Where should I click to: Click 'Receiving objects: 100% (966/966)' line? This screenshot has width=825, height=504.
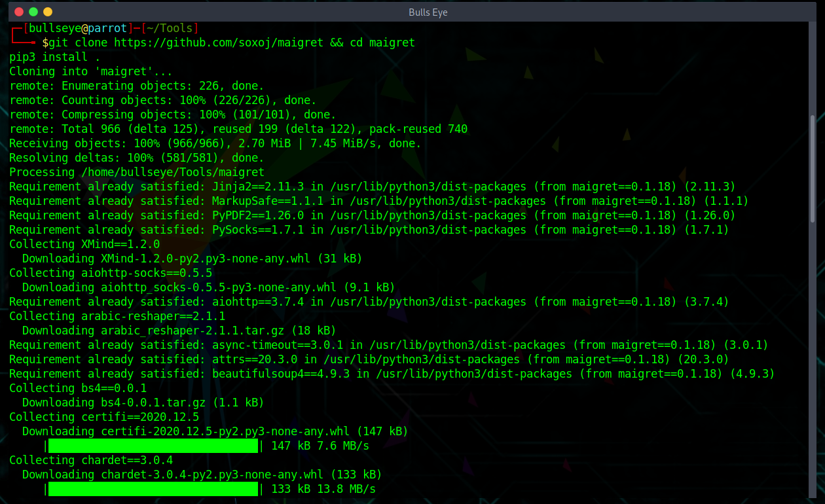[215, 144]
